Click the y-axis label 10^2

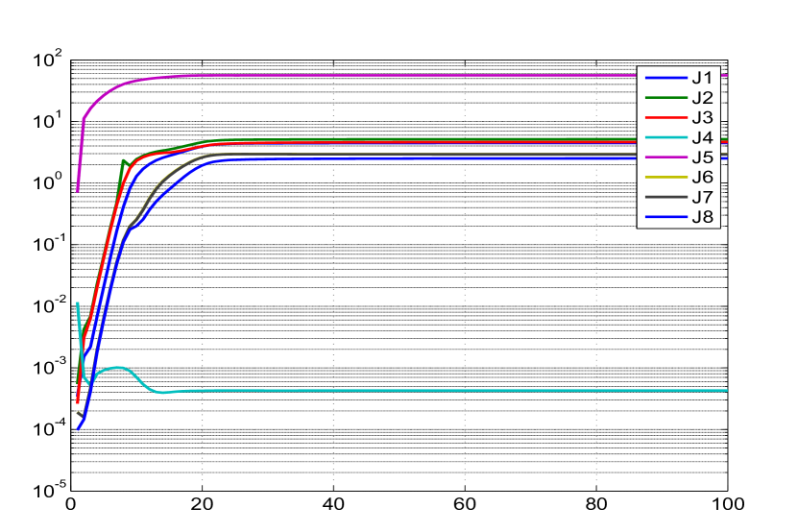(47, 59)
